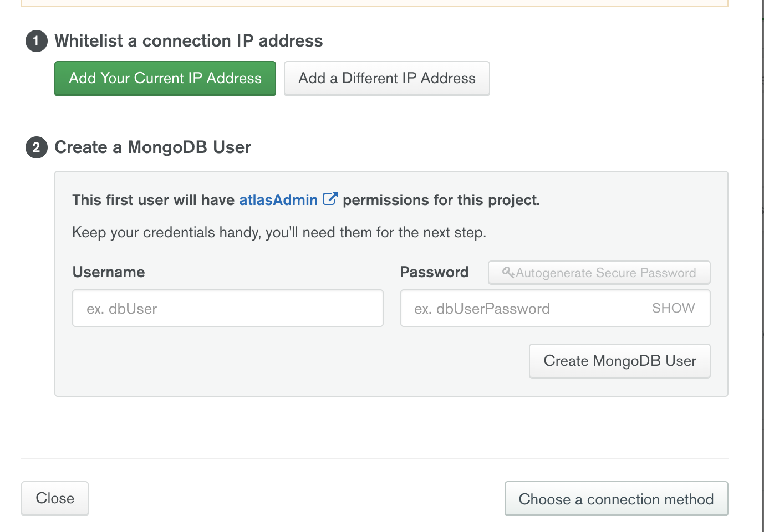Click the Add Your Current IP Address button
764x532 pixels.
click(x=165, y=78)
